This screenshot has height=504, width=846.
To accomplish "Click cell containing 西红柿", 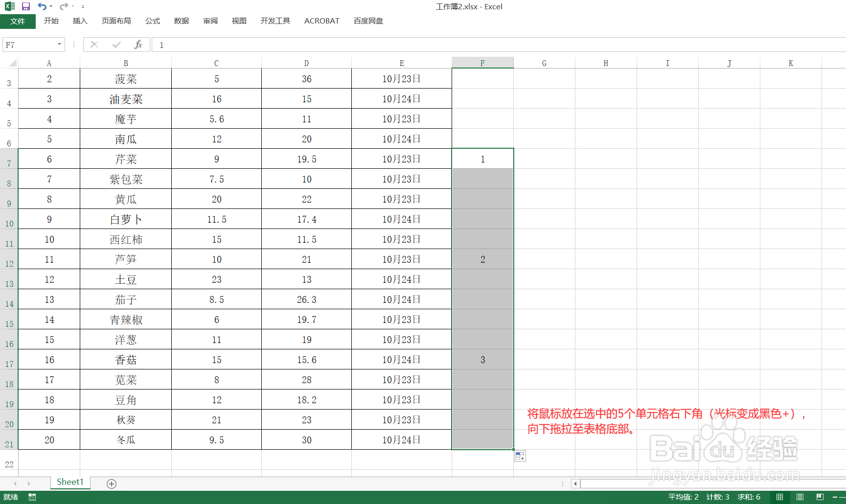I will 126,239.
